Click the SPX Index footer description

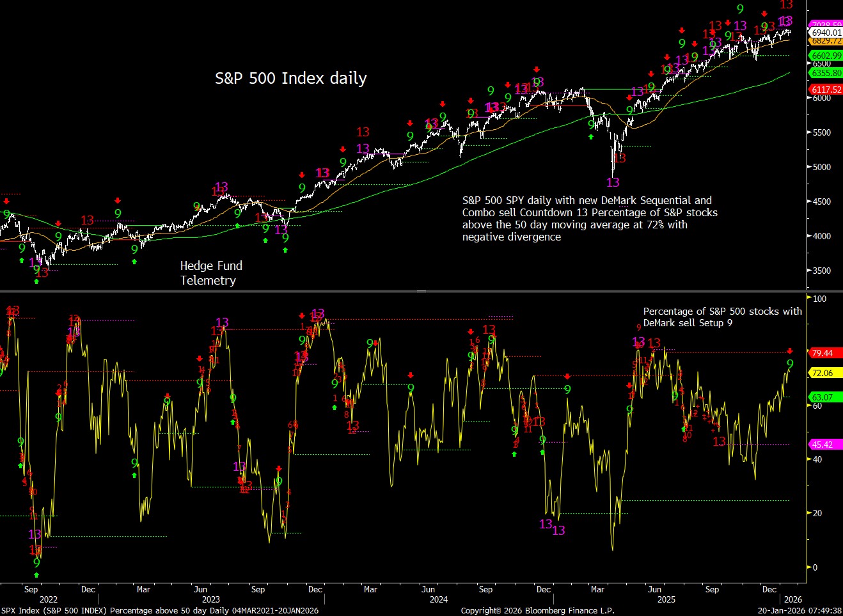click(x=160, y=611)
